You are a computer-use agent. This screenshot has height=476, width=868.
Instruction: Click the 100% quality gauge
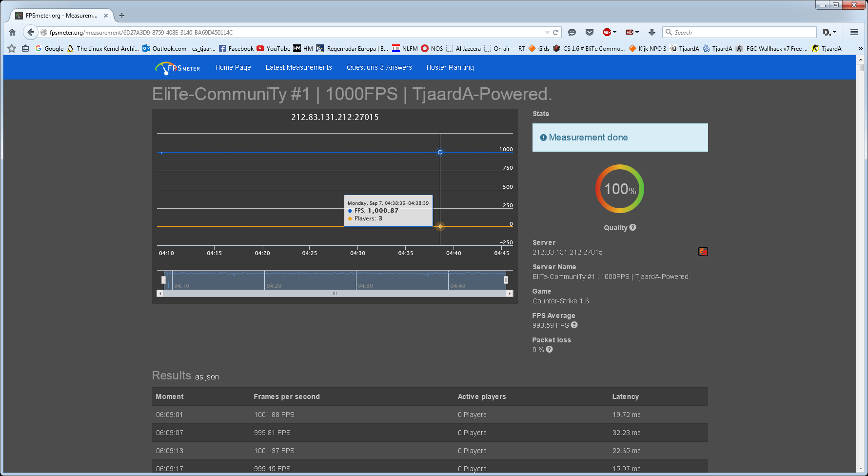pyautogui.click(x=620, y=189)
